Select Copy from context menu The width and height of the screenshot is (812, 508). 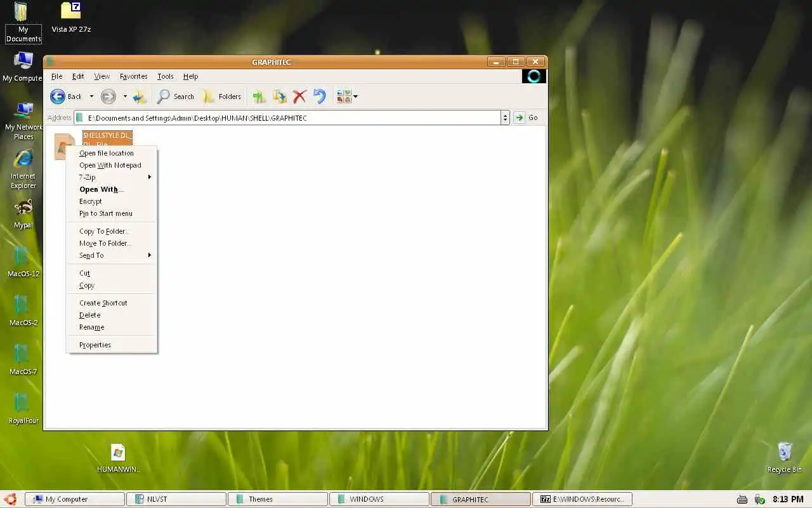[x=112, y=285]
